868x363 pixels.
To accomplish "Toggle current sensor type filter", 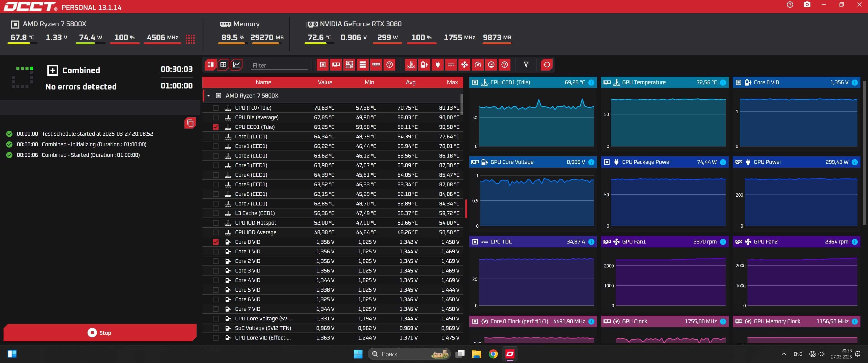I will tap(451, 65).
